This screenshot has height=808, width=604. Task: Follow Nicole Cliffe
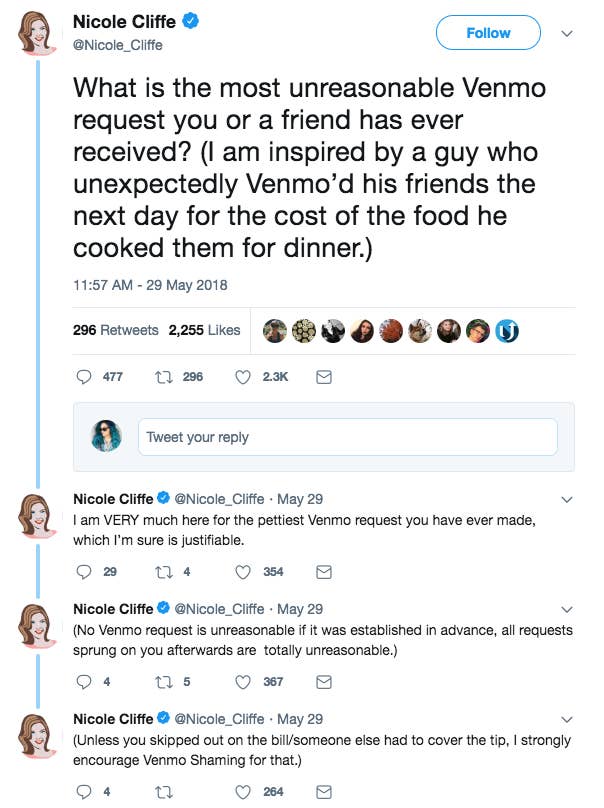pyautogui.click(x=488, y=33)
